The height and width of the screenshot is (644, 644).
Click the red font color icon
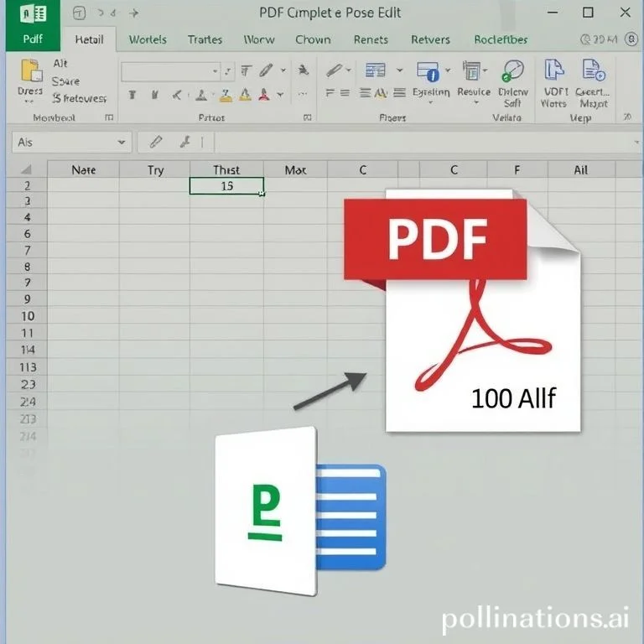coord(264,96)
